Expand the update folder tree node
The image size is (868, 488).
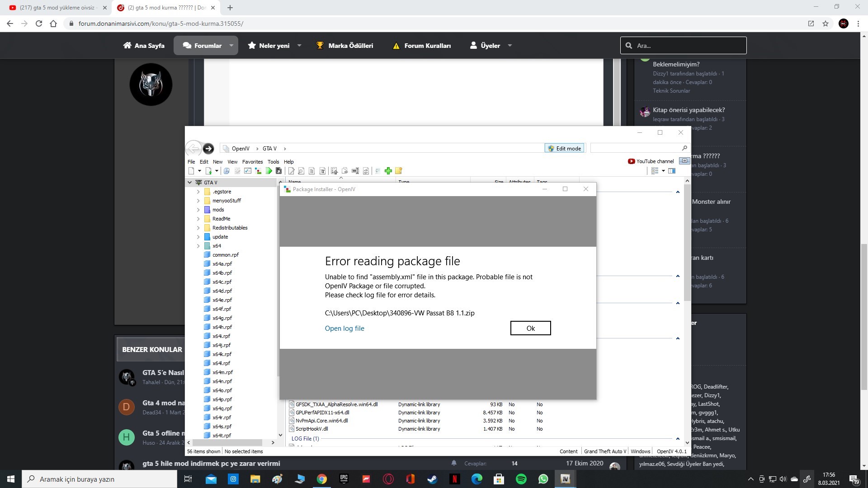[198, 237]
